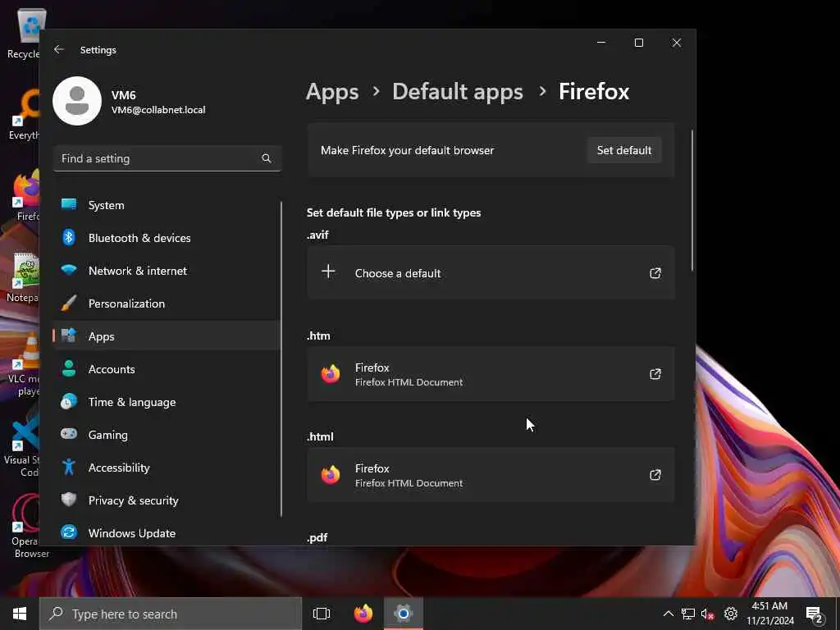
Task: Click the plus icon for .avif default
Action: pos(328,272)
